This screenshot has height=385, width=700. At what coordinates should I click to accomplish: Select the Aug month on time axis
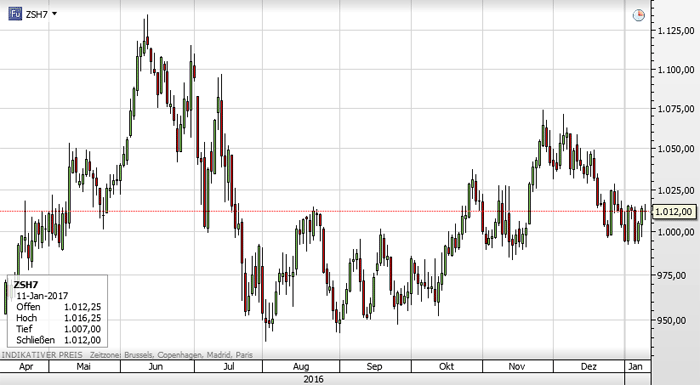(x=301, y=367)
